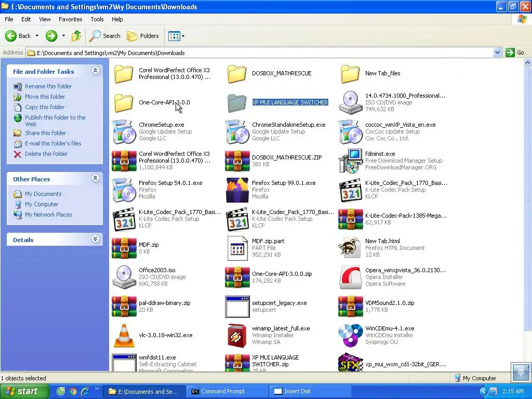Viewport: 532px width, 399px height.
Task: Click Rename this folder link
Action: pos(48,86)
